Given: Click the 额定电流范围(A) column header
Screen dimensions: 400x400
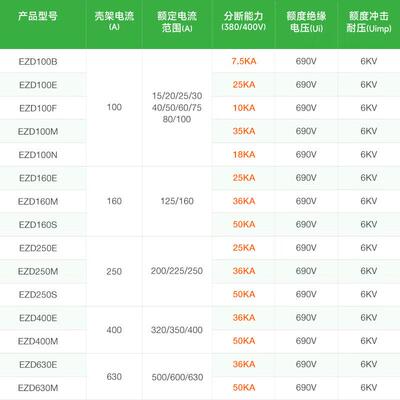Looking at the screenshot, I should 177,22.
